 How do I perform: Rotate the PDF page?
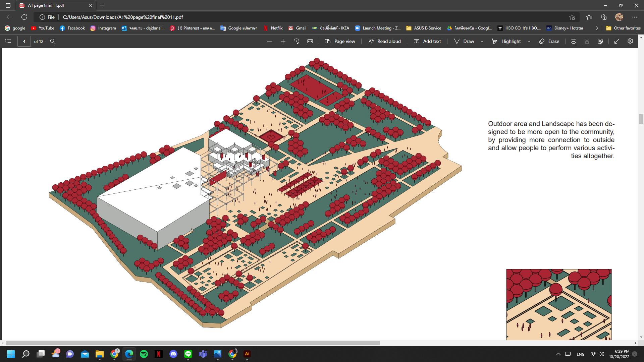pyautogui.click(x=297, y=41)
